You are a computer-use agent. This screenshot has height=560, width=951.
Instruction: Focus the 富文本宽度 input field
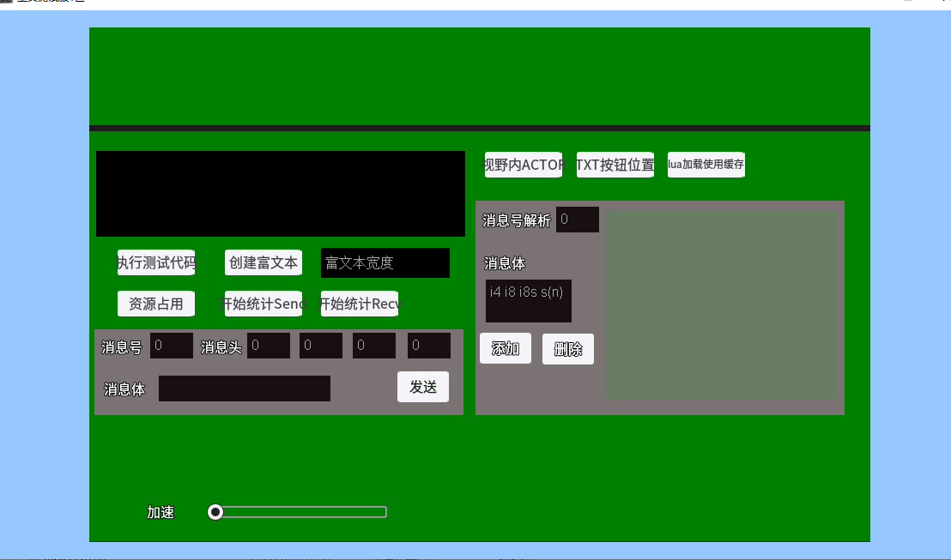(385, 263)
